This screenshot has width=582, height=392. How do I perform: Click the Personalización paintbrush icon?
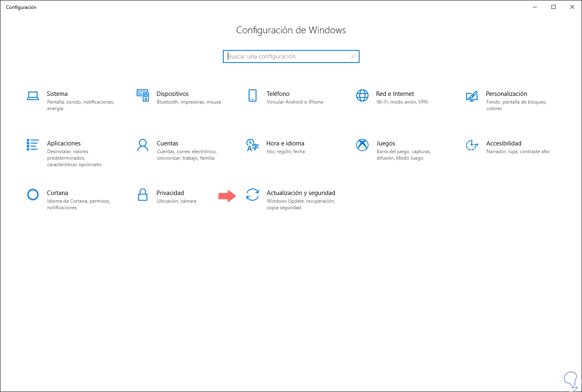click(472, 96)
